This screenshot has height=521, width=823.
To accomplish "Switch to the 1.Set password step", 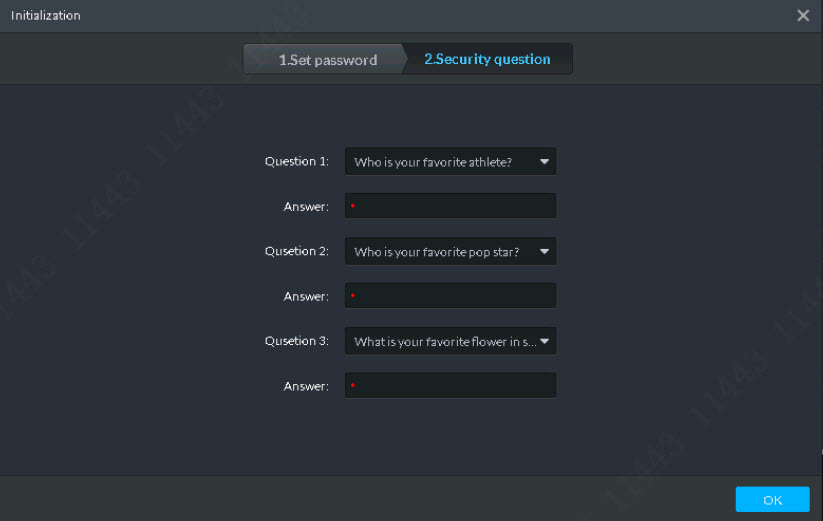I will pos(327,60).
